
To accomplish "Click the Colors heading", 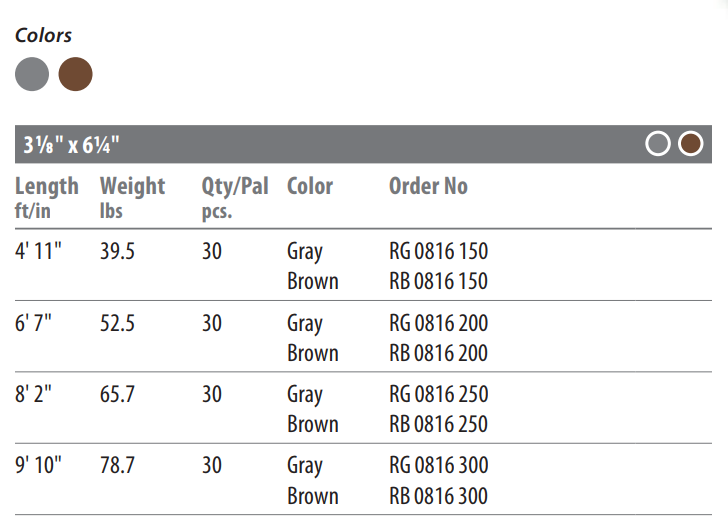I will point(43,35).
